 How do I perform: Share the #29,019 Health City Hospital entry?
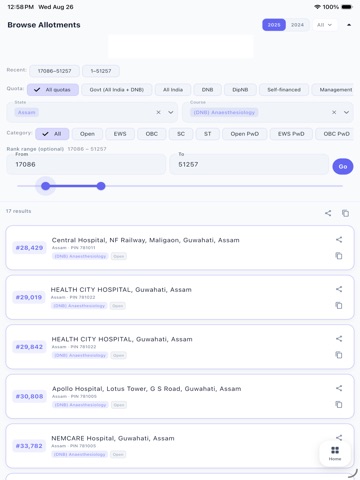[x=339, y=289]
